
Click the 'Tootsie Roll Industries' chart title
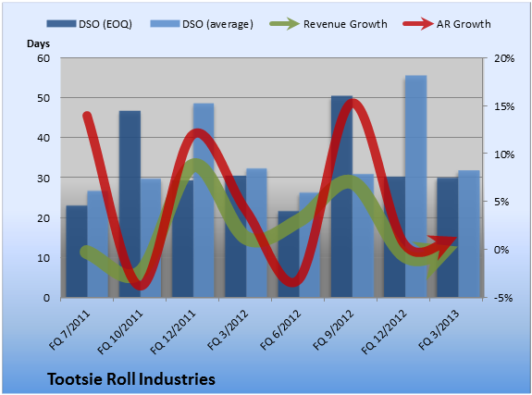131,379
